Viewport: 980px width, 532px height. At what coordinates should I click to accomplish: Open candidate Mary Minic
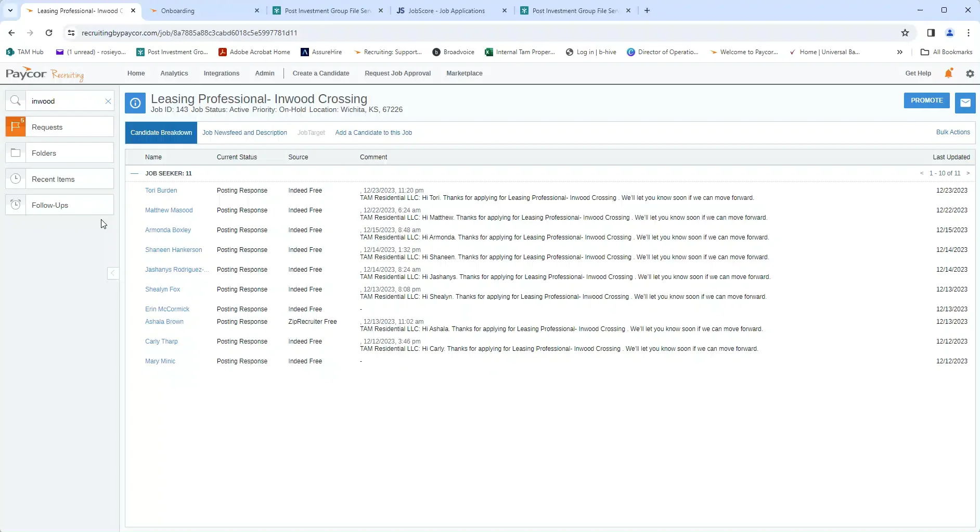(x=160, y=361)
